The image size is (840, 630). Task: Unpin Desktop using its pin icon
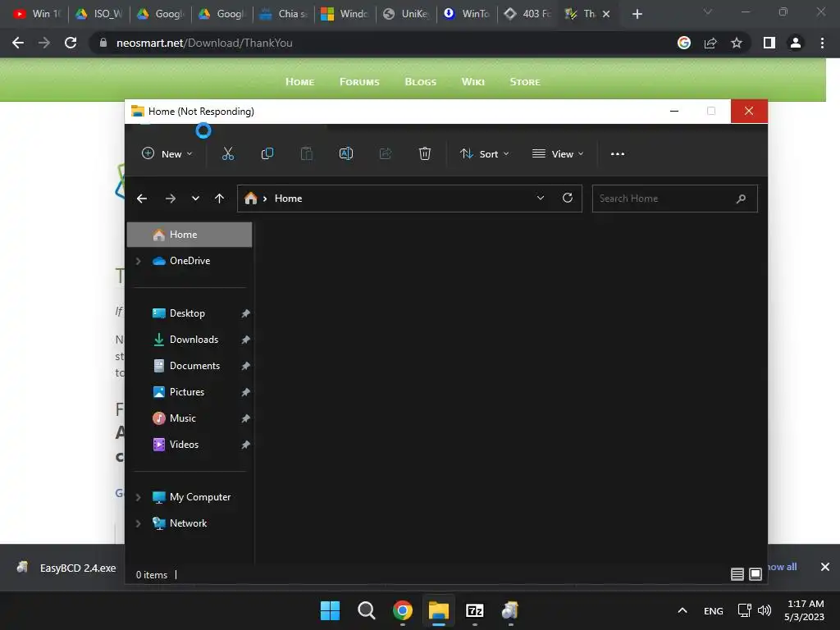pyautogui.click(x=245, y=313)
